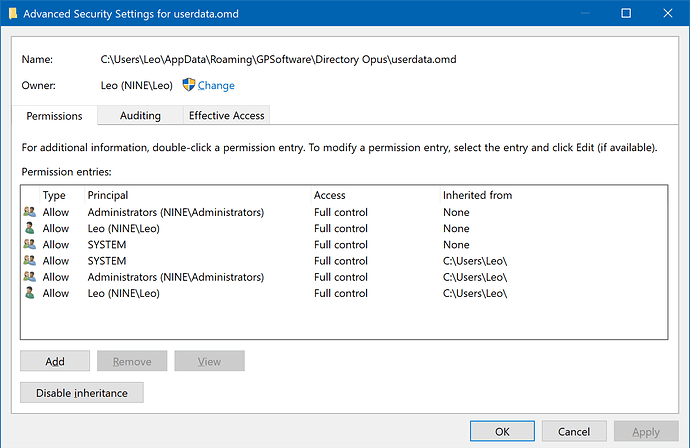Click 'C:\Users\Leo\' in the second SYSTEM row
The width and height of the screenshot is (690, 448).
point(475,261)
